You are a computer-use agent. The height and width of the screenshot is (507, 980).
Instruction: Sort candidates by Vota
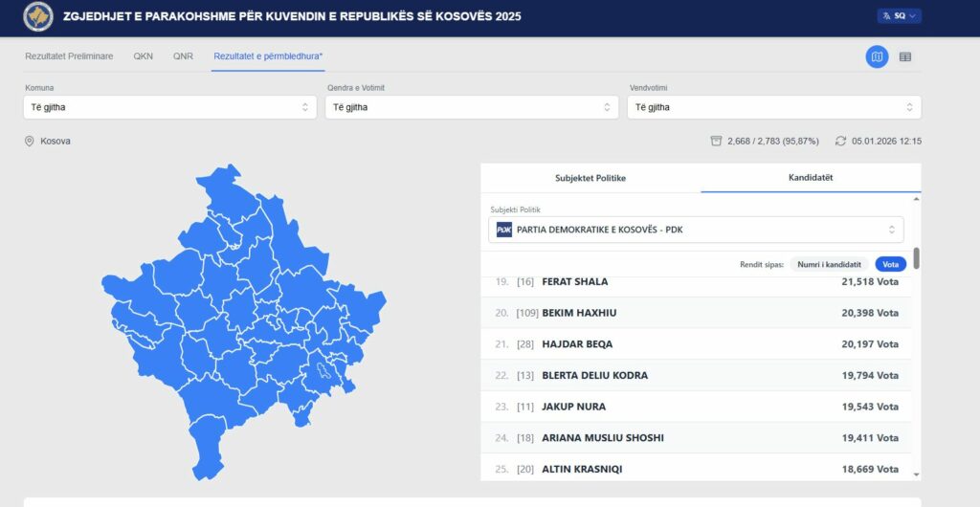coord(890,264)
